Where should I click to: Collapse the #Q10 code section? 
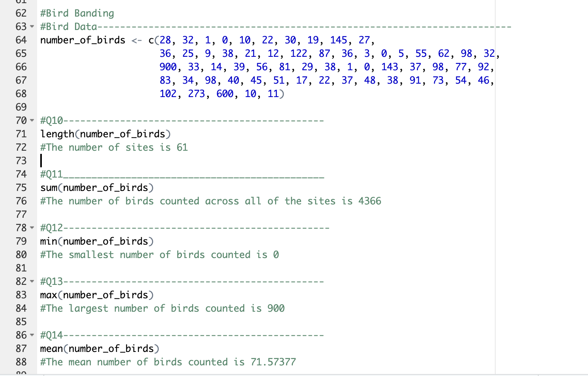tap(31, 120)
